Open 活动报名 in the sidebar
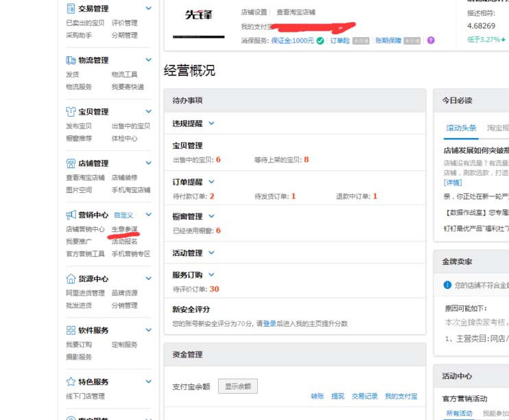 pyautogui.click(x=124, y=242)
